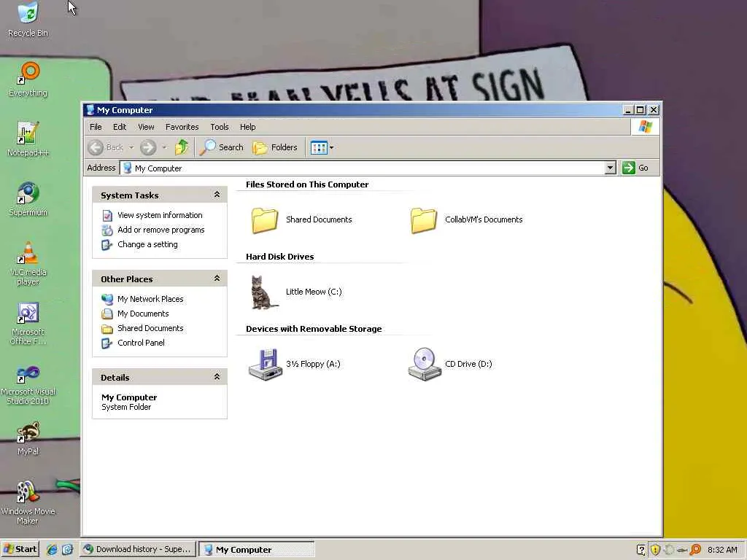Viewport: 747px width, 560px height.
Task: Open the Back history dropdown arrow
Action: [131, 147]
